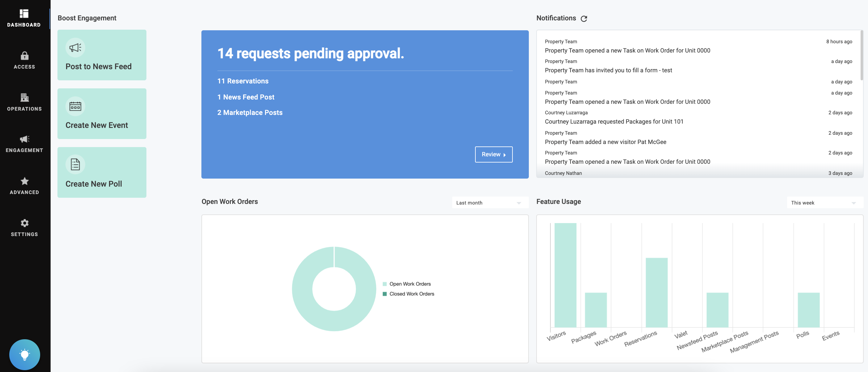Click Create New Poll card
This screenshot has height=372, width=868.
[x=102, y=172]
